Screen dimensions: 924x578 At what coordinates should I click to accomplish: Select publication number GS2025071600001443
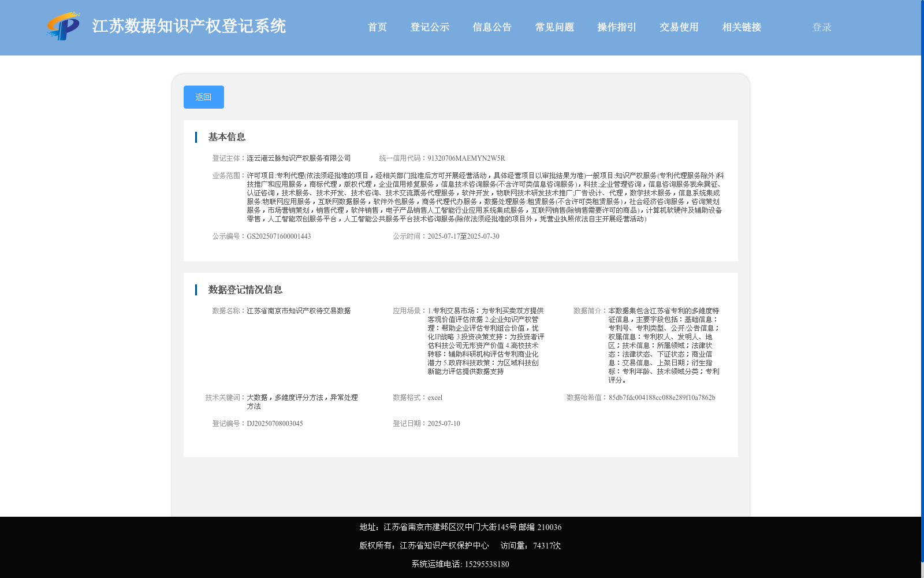[x=279, y=236]
